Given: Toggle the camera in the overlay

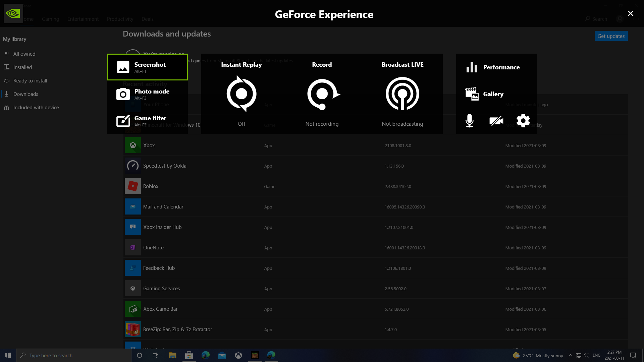Looking at the screenshot, I should coord(496,121).
